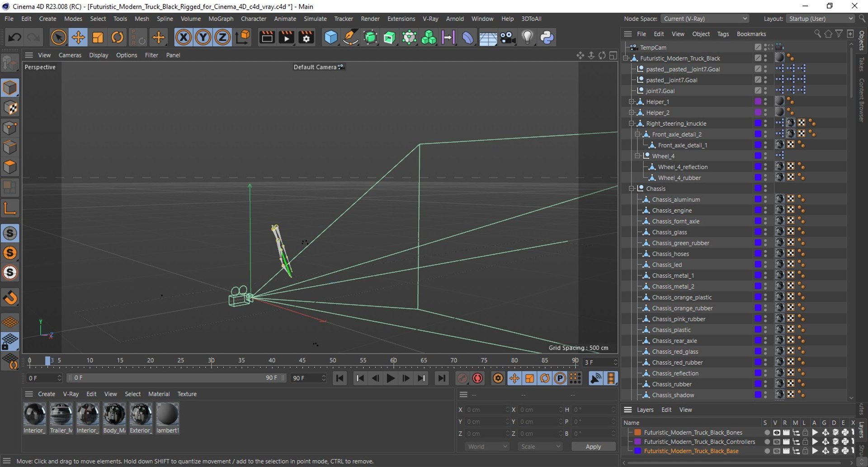Open the Extrude generator icon
The height and width of the screenshot is (467, 868).
[390, 37]
